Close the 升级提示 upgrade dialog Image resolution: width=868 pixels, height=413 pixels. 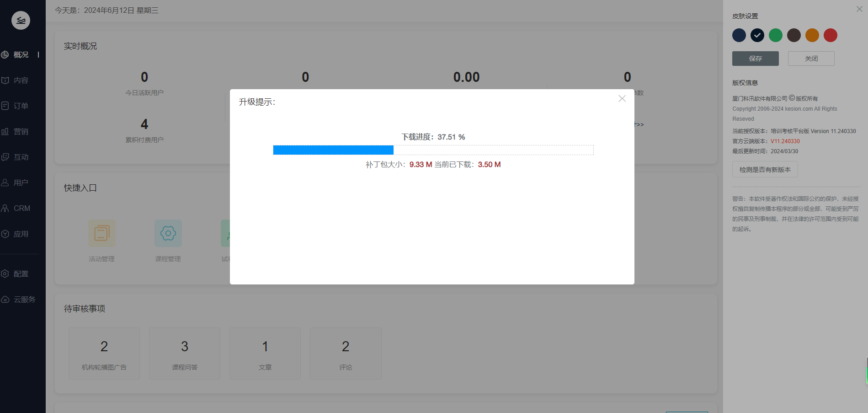pyautogui.click(x=622, y=98)
